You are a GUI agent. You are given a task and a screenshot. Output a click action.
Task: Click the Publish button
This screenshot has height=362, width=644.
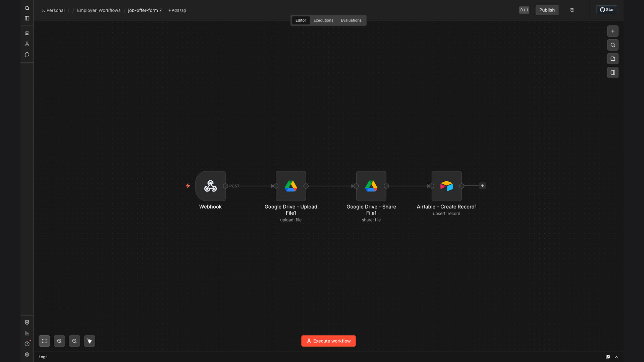[547, 10]
